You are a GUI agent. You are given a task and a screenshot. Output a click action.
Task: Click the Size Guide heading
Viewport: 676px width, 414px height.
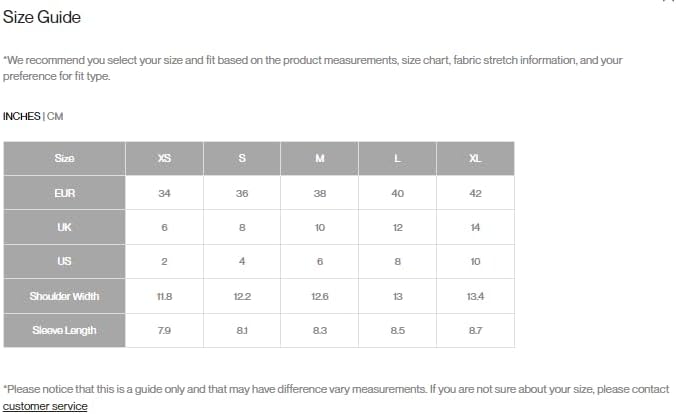42,18
